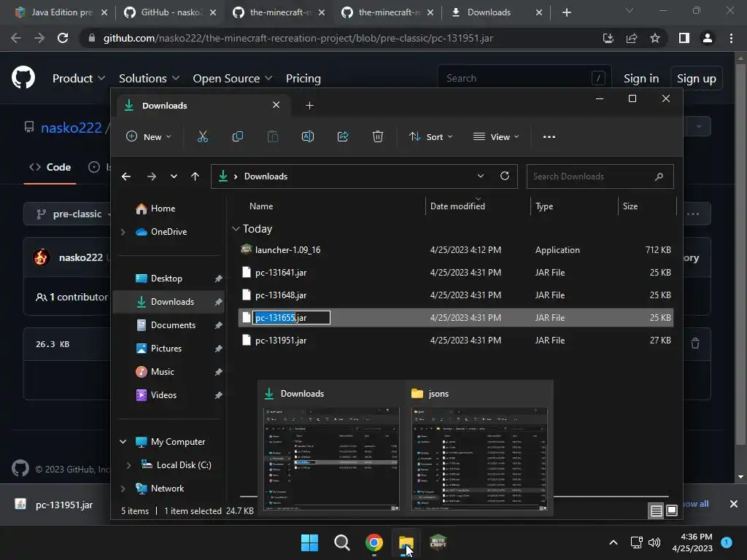Screen dimensions: 747x560
Task: Click Pricing link on GitHub
Action: pyautogui.click(x=303, y=78)
